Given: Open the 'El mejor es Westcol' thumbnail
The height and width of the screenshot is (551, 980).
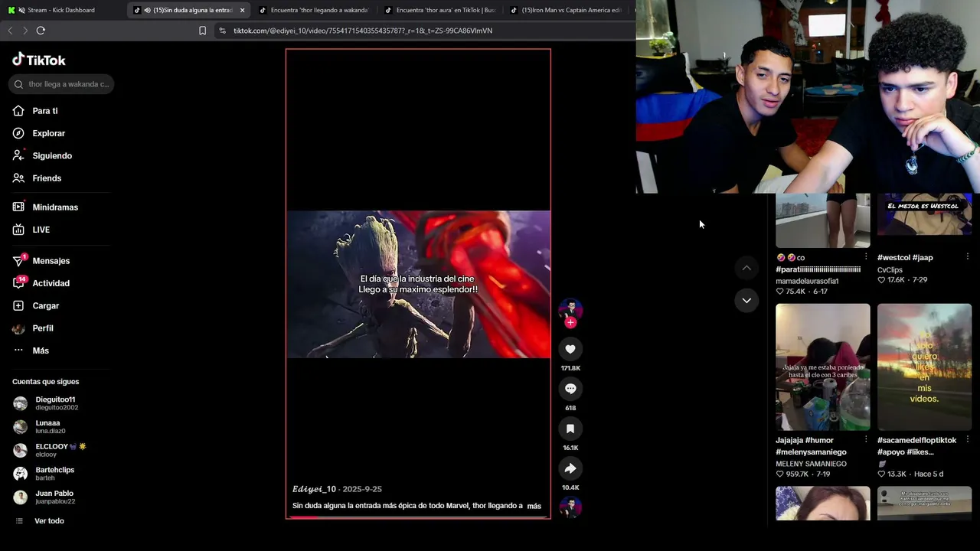Looking at the screenshot, I should click(x=924, y=215).
